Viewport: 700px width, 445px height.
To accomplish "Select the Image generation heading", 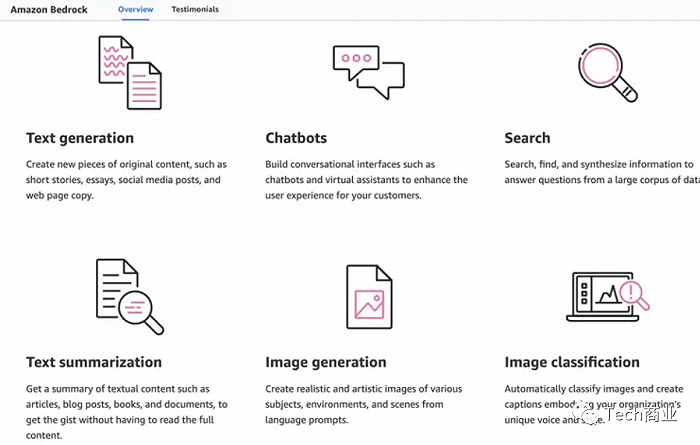I will coord(325,362).
